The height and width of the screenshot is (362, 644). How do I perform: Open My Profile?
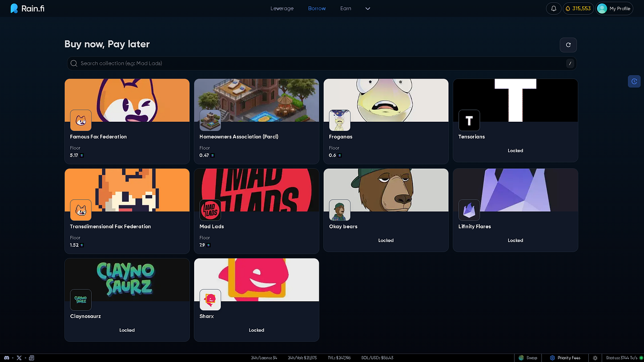click(x=615, y=8)
